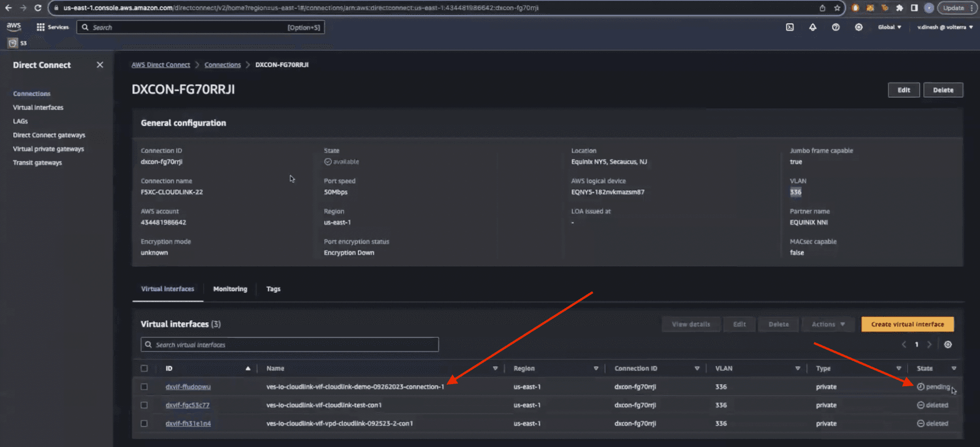Open Direct Connect gateways in sidebar
This screenshot has width=980, height=447.
49,135
